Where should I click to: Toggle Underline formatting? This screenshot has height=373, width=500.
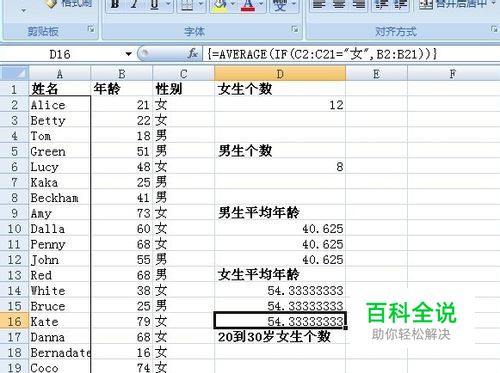154,5
